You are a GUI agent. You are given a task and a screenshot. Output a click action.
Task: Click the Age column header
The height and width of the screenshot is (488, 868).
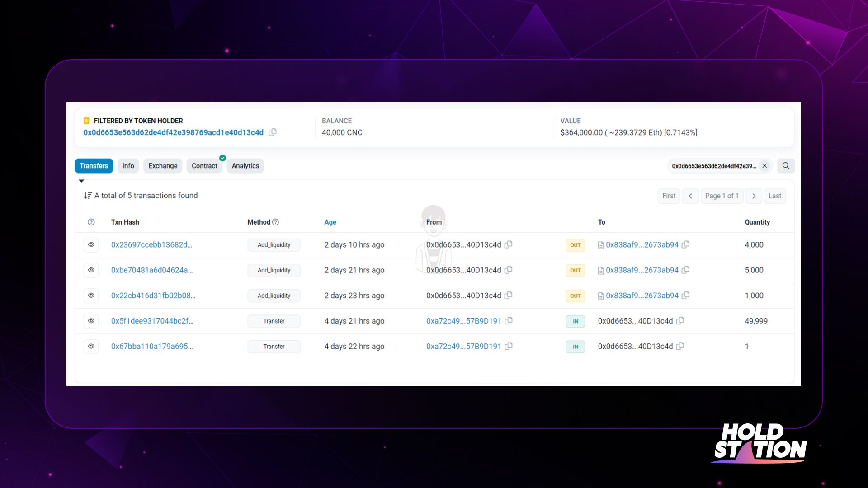[x=330, y=222]
